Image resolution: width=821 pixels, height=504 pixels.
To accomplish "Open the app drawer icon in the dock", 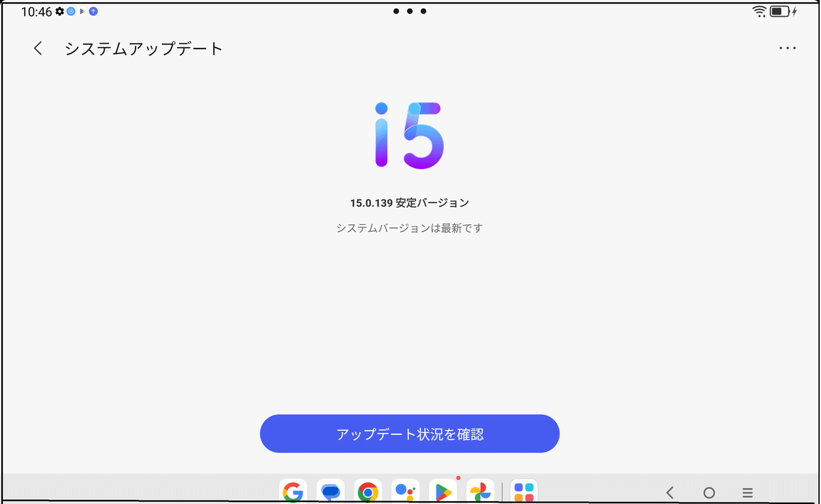I will [x=525, y=491].
